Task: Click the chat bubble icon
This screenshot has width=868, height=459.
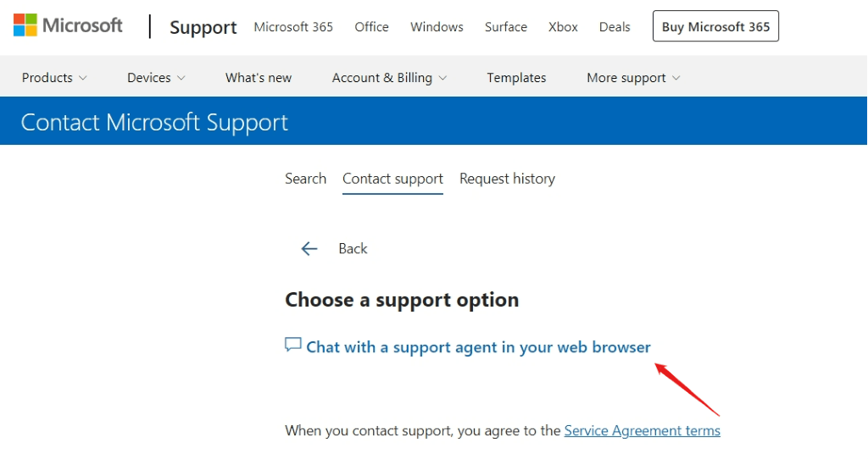Action: pos(293,346)
